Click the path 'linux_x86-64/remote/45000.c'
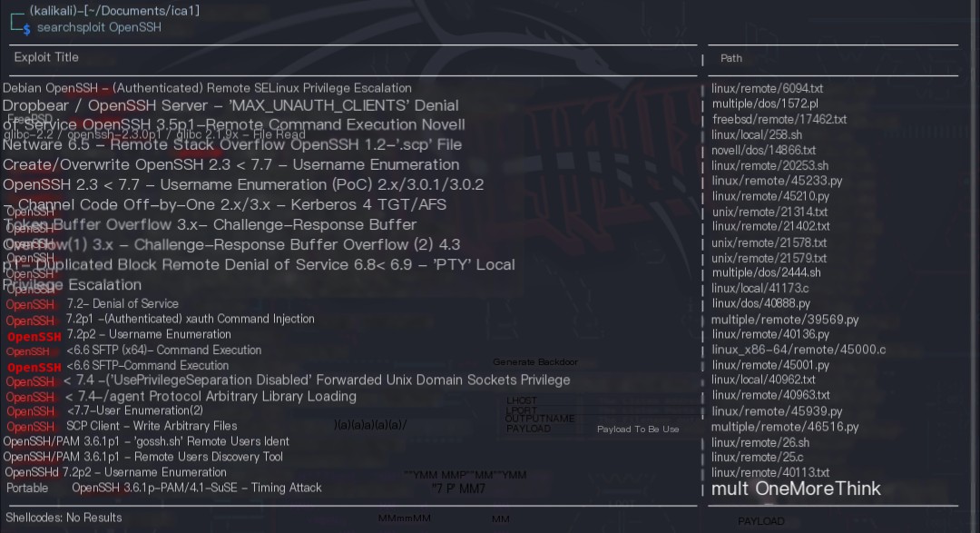Image resolution: width=980 pixels, height=533 pixels. tap(799, 350)
